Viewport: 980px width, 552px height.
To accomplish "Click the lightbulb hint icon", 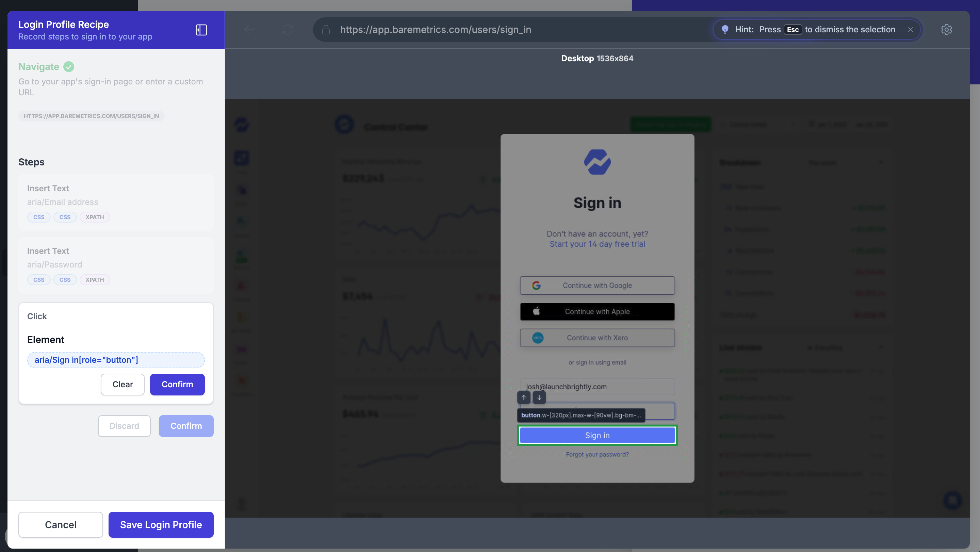I will 725,30.
